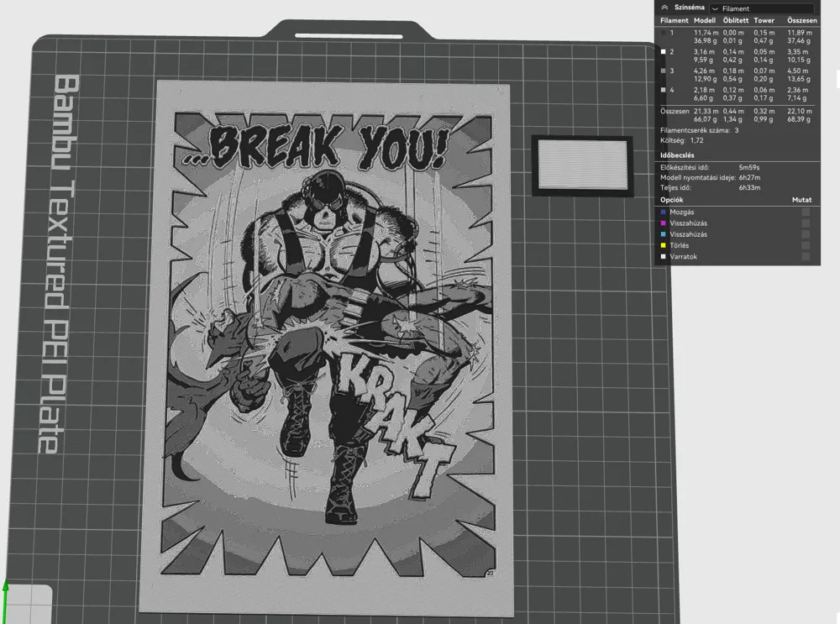
Task: Toggle the Mozgás show checkbox
Action: 806,212
